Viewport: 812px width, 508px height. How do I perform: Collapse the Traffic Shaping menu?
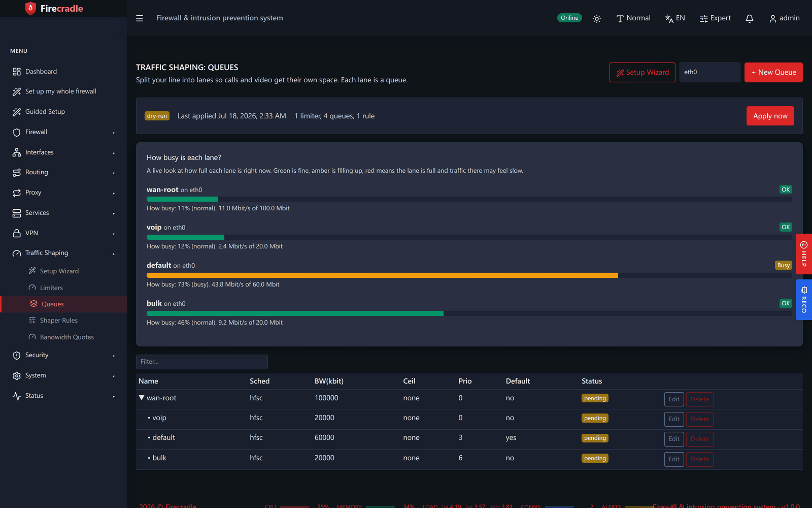pyautogui.click(x=63, y=253)
